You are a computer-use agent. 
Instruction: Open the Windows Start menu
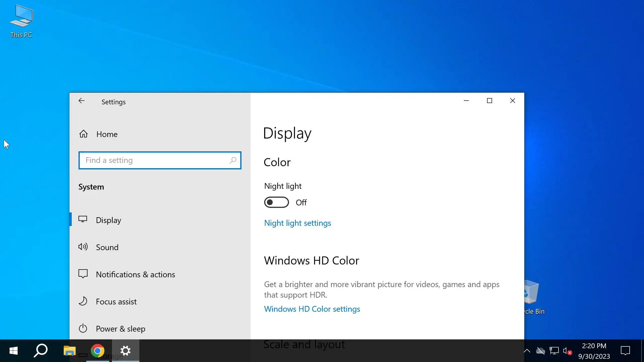pos(14,351)
